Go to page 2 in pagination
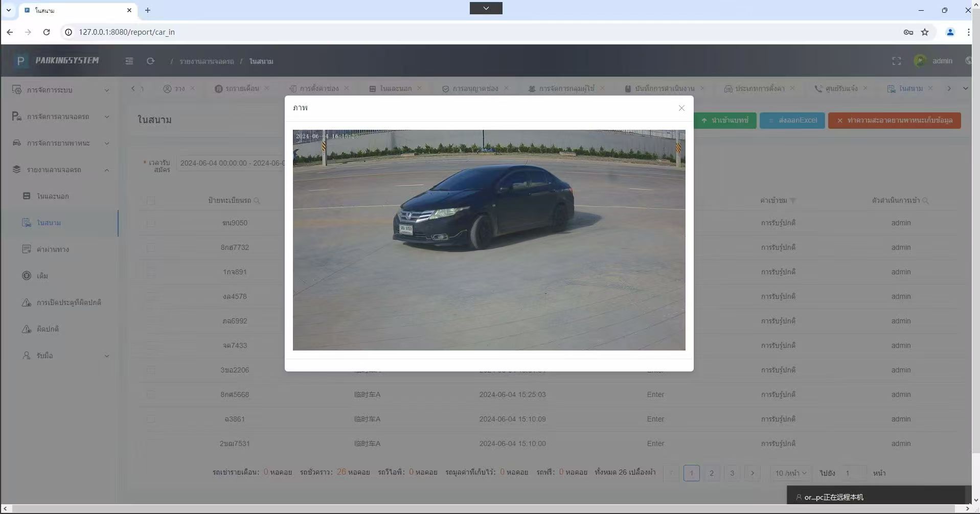This screenshot has height=514, width=980. point(712,473)
